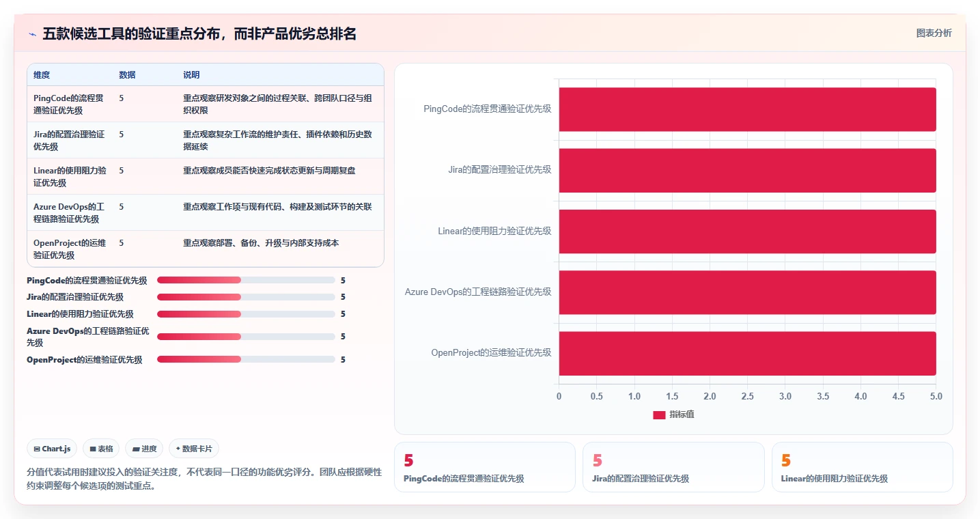Click the 2.5 tick on the x-axis

[747, 396]
